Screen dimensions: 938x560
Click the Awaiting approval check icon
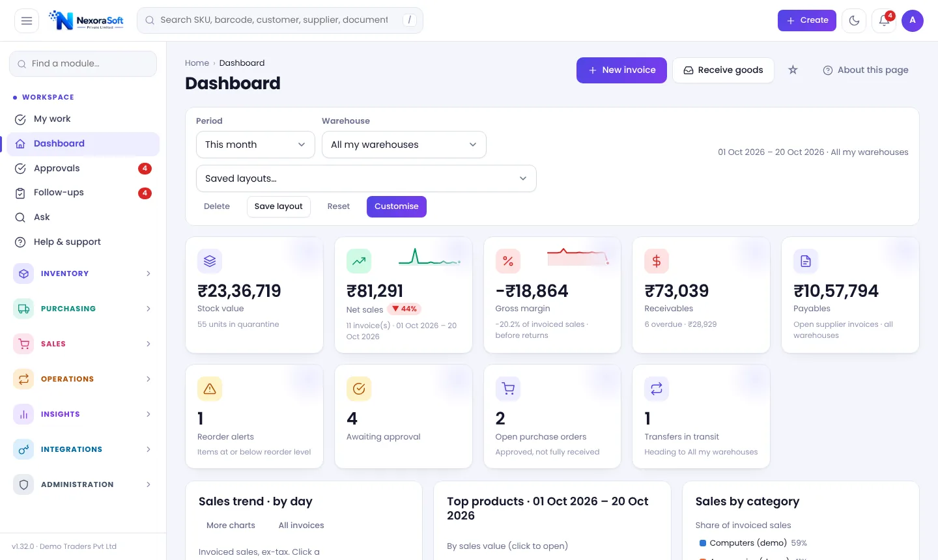coord(359,389)
